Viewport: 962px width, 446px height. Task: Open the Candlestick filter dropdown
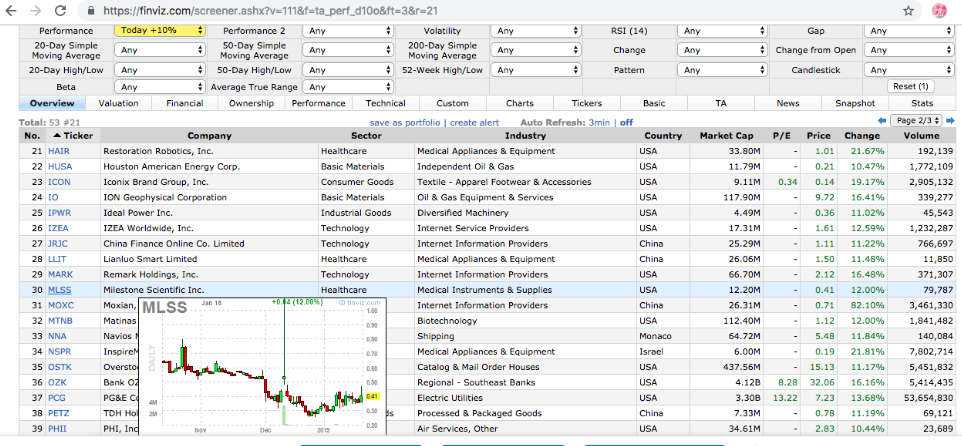909,70
